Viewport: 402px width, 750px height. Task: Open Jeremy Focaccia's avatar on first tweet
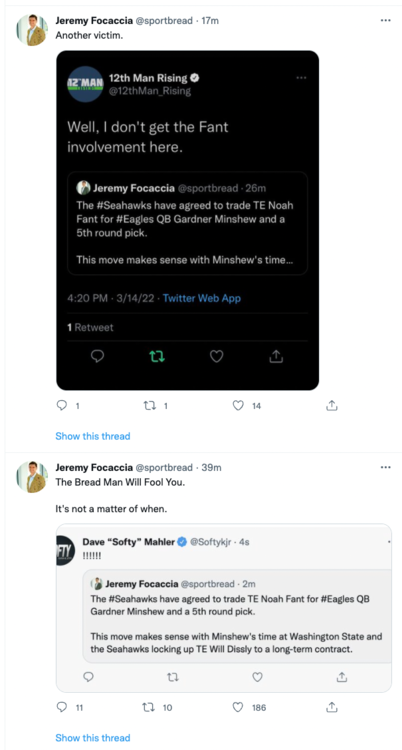(x=32, y=30)
